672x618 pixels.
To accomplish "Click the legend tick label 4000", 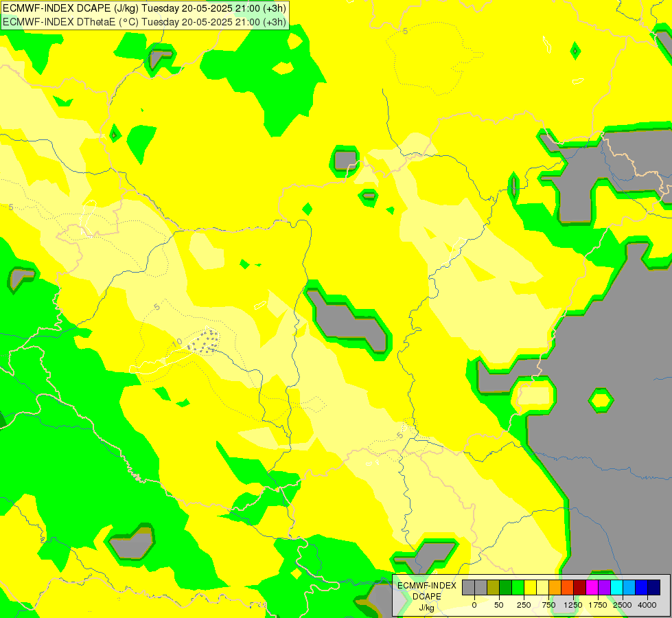I will pos(647,605).
